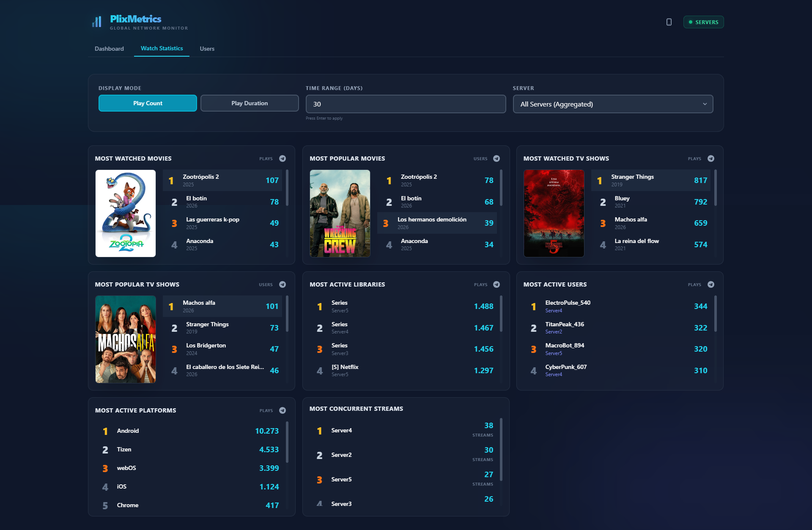Open the Stranger Things 5 poster thumbnail

554,213
